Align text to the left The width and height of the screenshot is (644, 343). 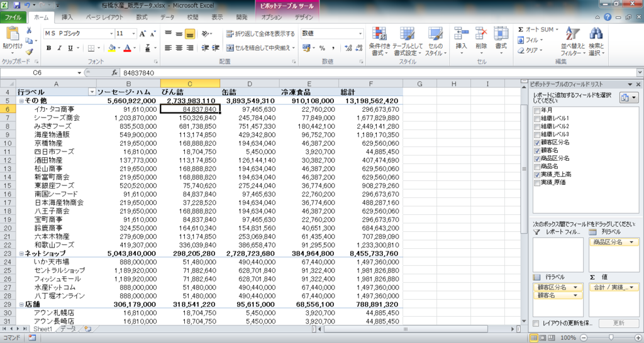168,48
